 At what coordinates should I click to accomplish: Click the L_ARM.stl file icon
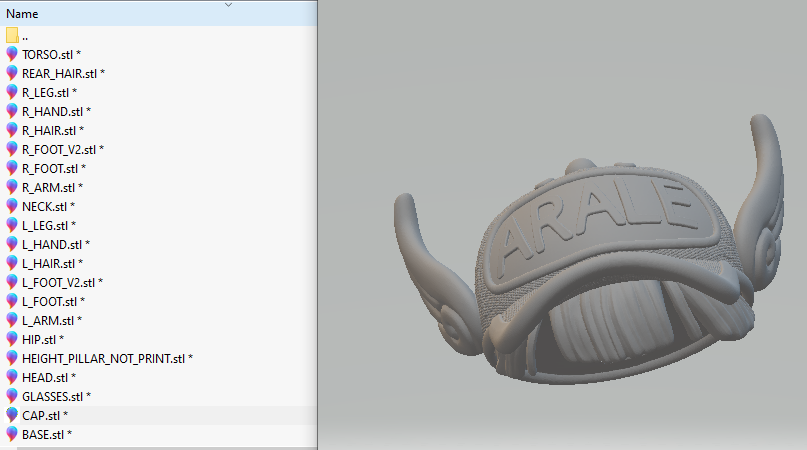pyautogui.click(x=12, y=321)
